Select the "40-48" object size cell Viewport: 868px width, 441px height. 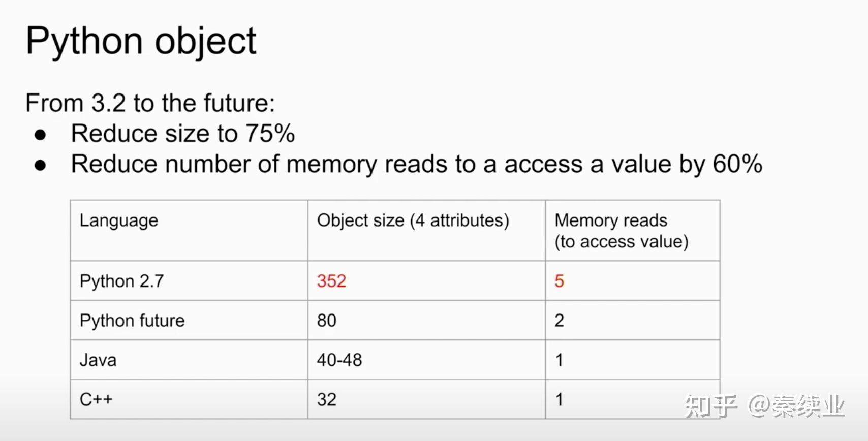[x=339, y=360]
